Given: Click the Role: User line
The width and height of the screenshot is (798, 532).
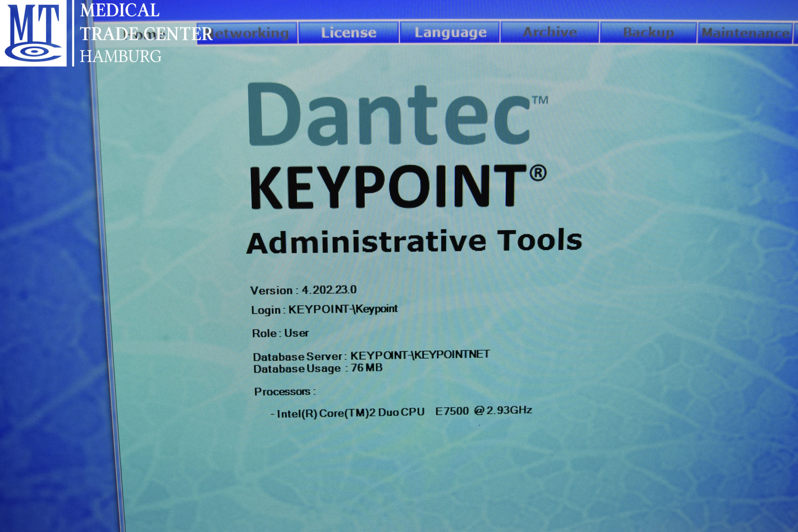Looking at the screenshot, I should 280,333.
